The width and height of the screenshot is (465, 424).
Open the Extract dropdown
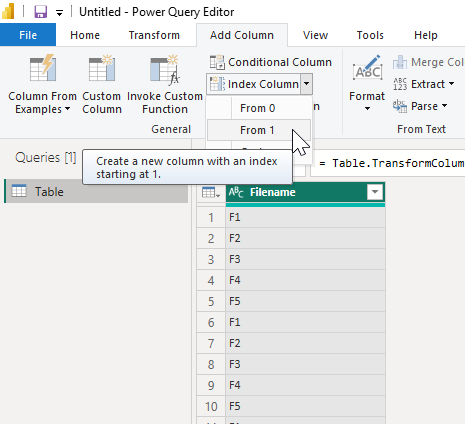point(424,84)
